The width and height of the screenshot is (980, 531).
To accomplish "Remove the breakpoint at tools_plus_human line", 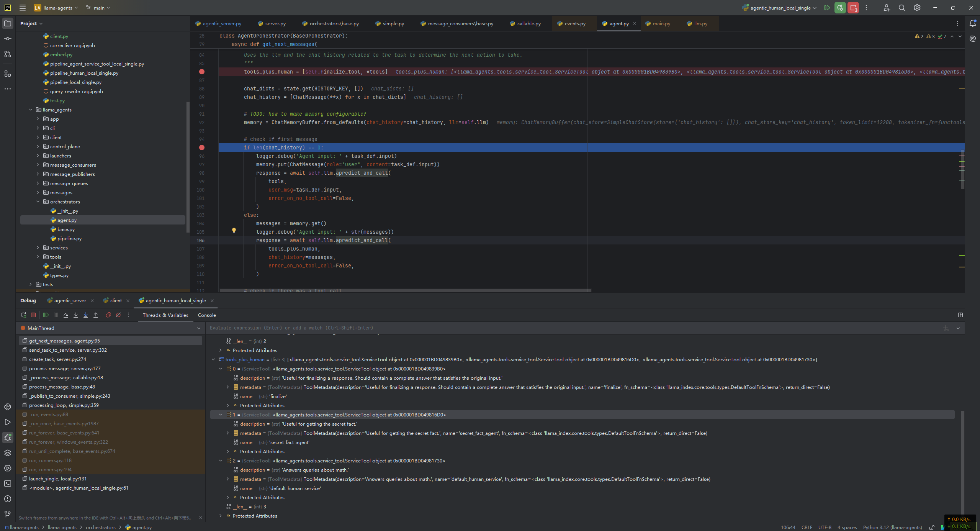I will pyautogui.click(x=202, y=72).
